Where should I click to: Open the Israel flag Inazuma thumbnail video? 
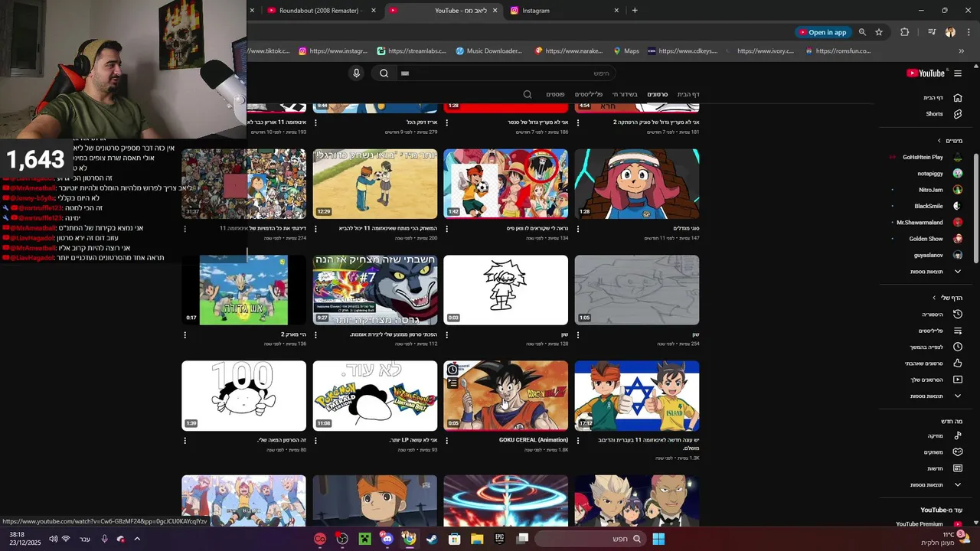pos(637,396)
